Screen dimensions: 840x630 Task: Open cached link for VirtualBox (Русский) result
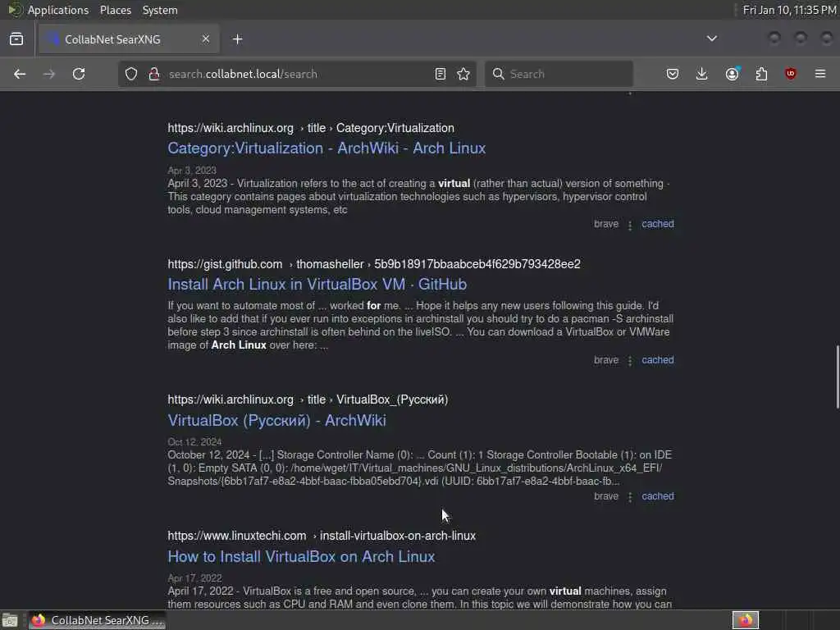point(658,496)
